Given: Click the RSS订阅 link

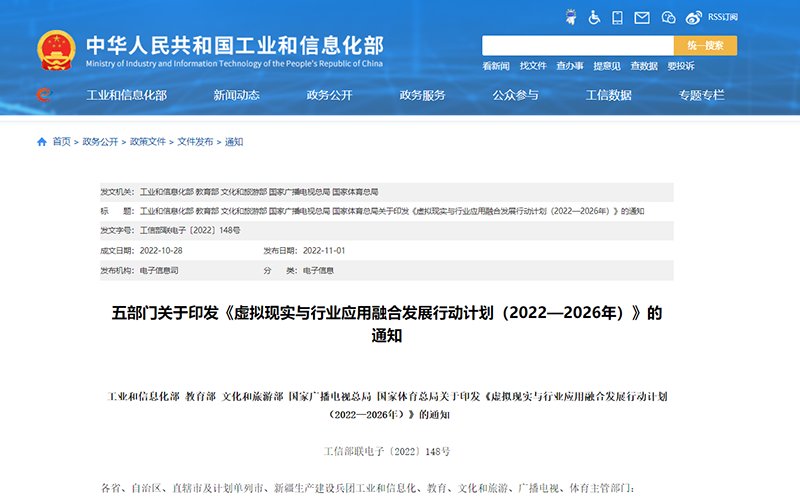Looking at the screenshot, I should [723, 17].
